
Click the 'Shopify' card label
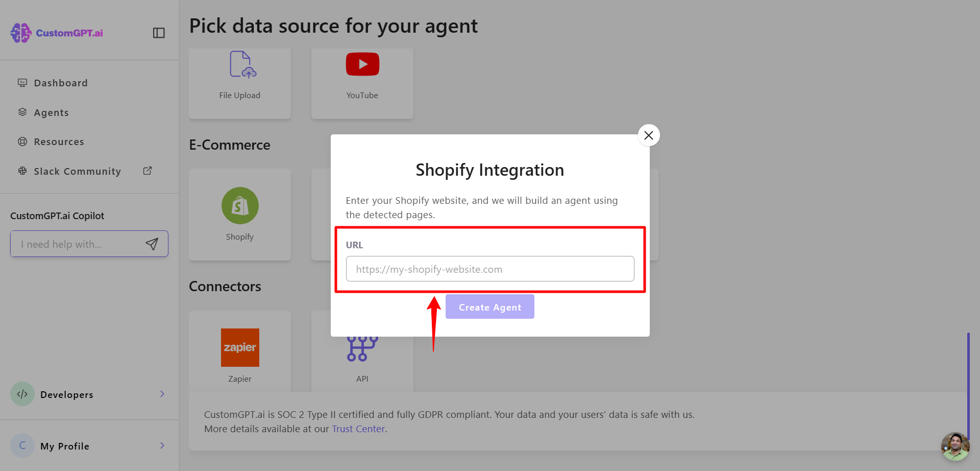[x=240, y=237]
